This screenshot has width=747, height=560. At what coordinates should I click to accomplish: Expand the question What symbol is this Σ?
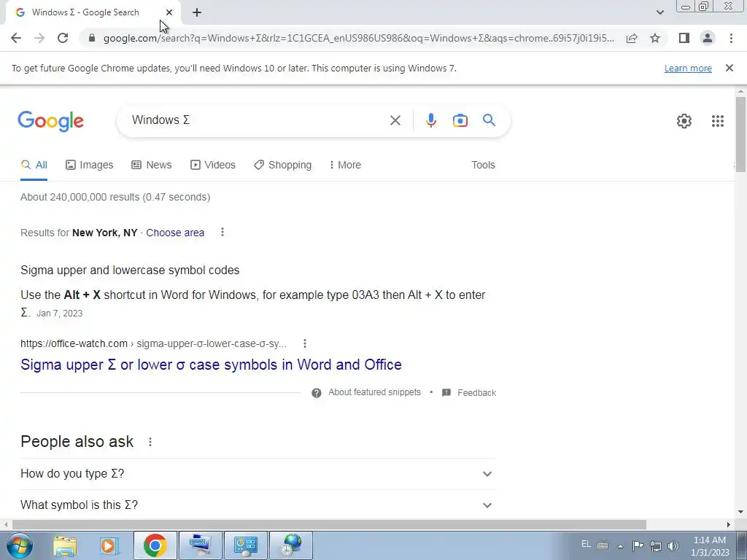[x=258, y=505]
